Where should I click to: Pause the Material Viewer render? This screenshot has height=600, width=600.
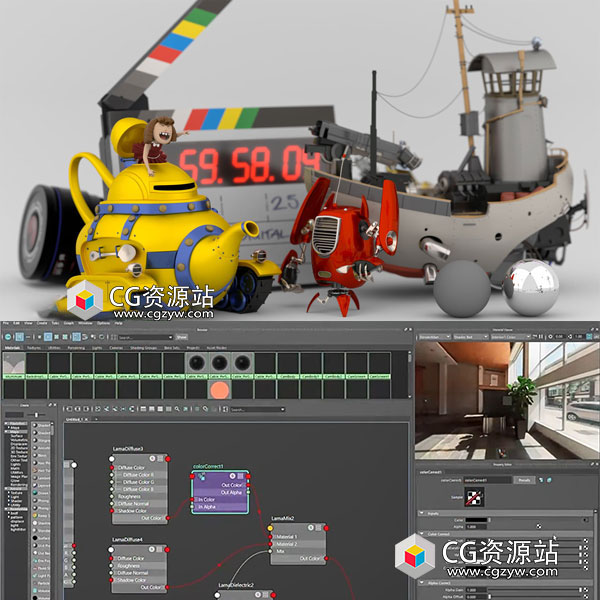pos(541,337)
